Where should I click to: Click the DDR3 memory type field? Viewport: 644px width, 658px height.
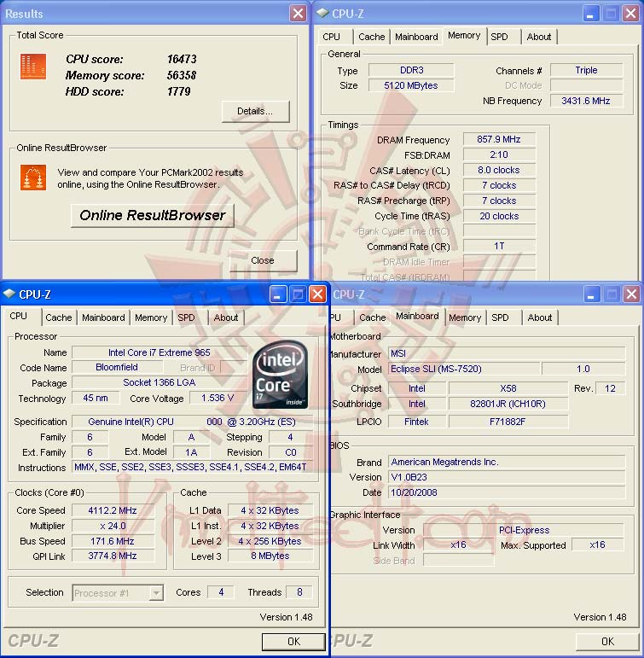[412, 70]
